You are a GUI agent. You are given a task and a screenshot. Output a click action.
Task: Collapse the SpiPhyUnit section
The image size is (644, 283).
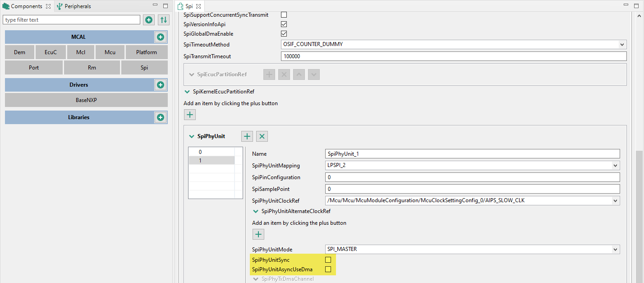192,136
